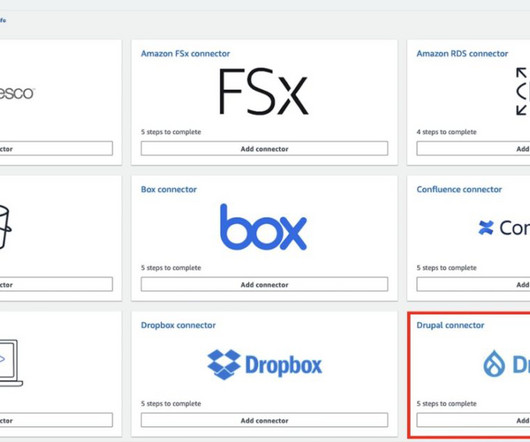Click the Alfresco logo in the left card

pyautogui.click(x=17, y=93)
